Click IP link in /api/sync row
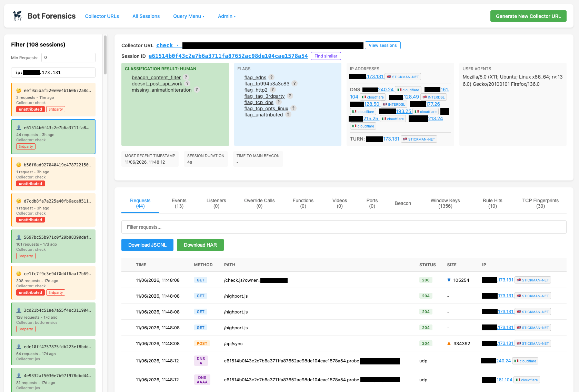This screenshot has height=392, width=579. (498, 343)
